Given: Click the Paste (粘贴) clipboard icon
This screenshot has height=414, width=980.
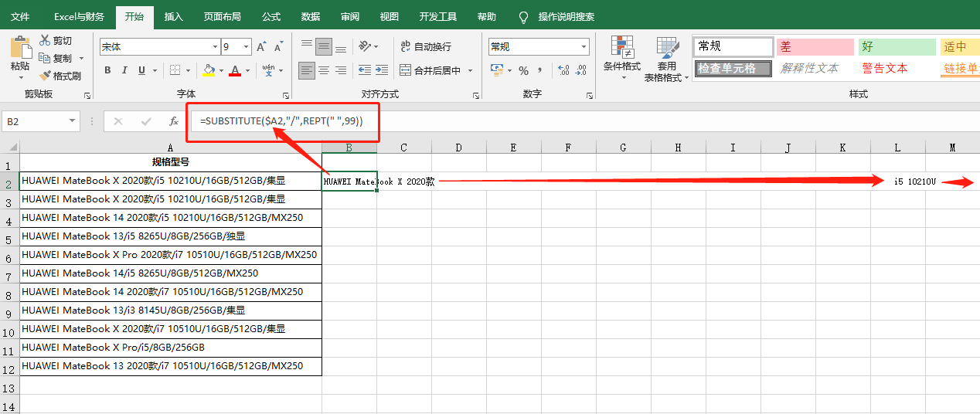Looking at the screenshot, I should (20, 49).
